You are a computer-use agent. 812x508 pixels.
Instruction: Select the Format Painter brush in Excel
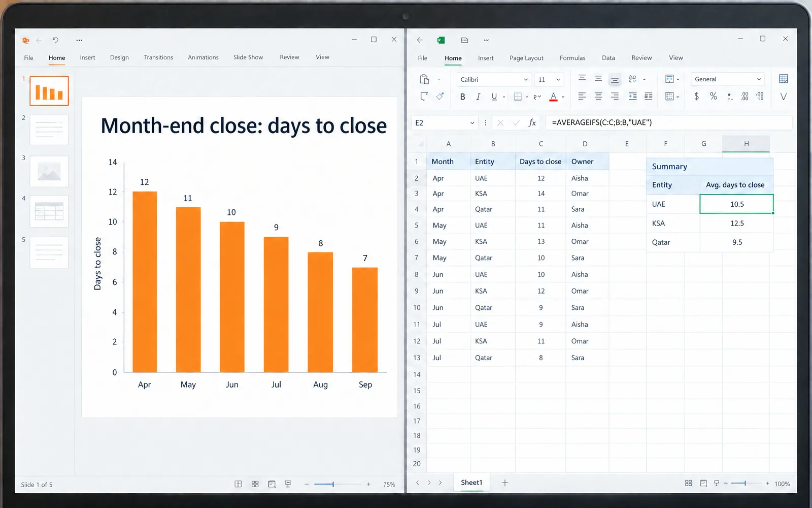click(x=440, y=96)
